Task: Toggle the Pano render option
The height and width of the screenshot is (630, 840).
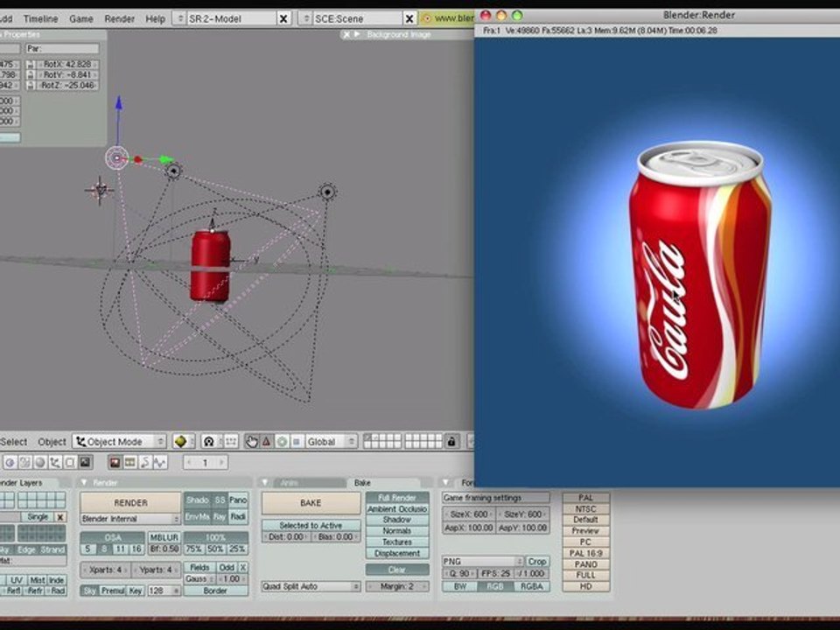Action: pos(238,500)
